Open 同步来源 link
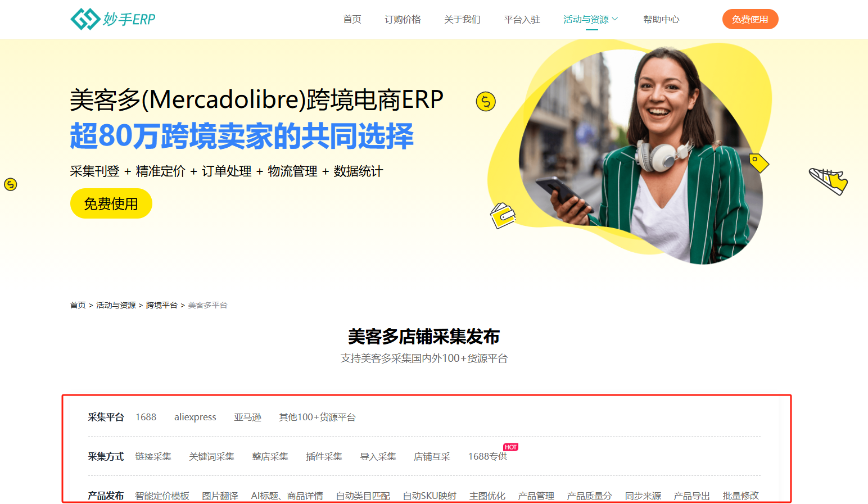This screenshot has height=504, width=868. pyautogui.click(x=643, y=496)
